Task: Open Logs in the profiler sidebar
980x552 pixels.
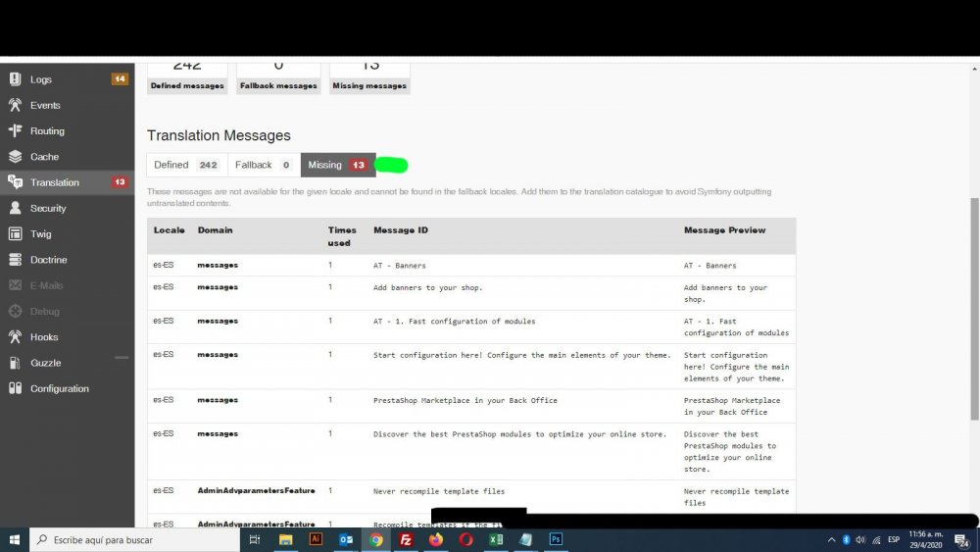Action: click(67, 79)
